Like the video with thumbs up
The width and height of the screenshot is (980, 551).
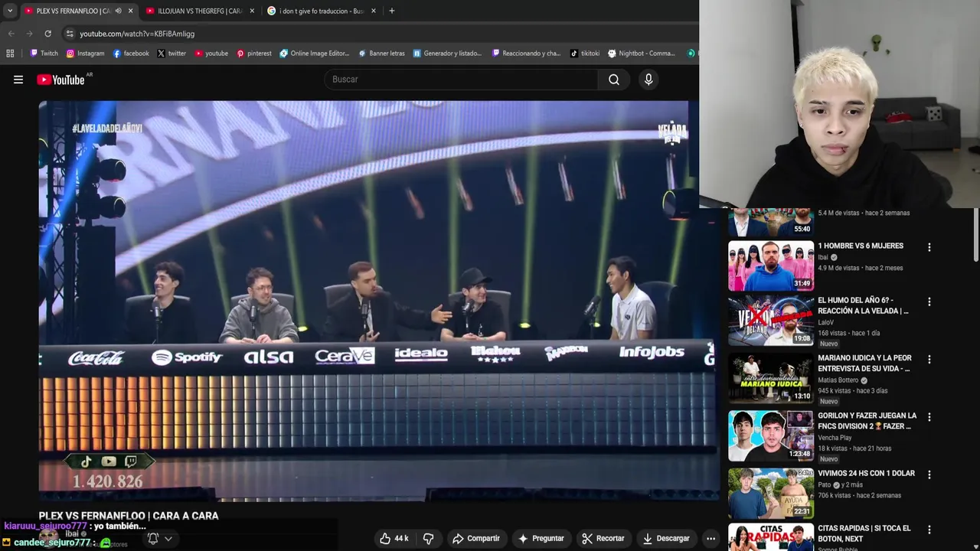coord(394,538)
